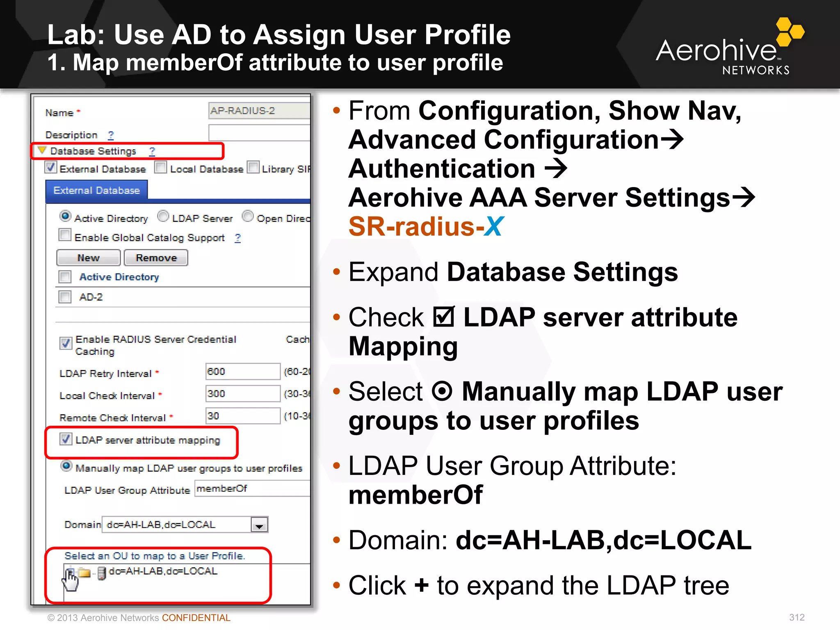Select the Active Directory radio button
840x630 pixels.
click(65, 216)
